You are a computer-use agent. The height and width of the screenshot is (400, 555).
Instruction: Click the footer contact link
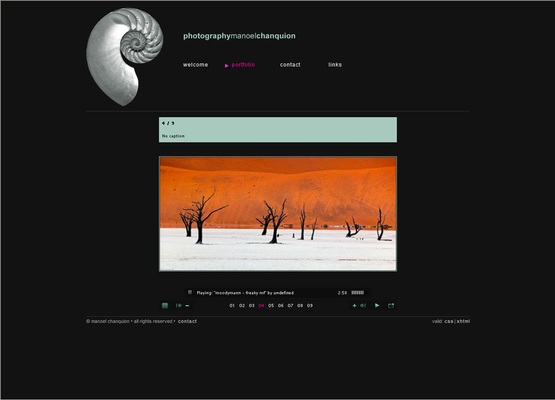[187, 321]
